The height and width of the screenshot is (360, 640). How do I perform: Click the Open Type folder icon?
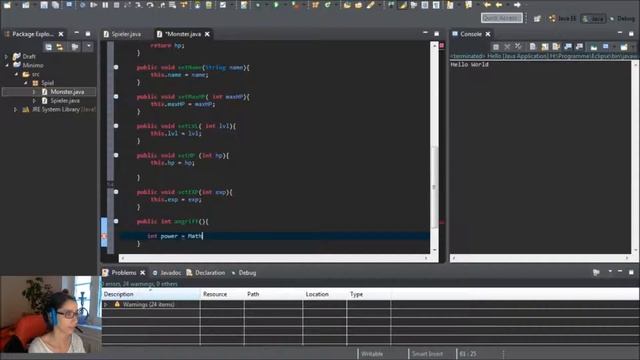click(x=347, y=5)
